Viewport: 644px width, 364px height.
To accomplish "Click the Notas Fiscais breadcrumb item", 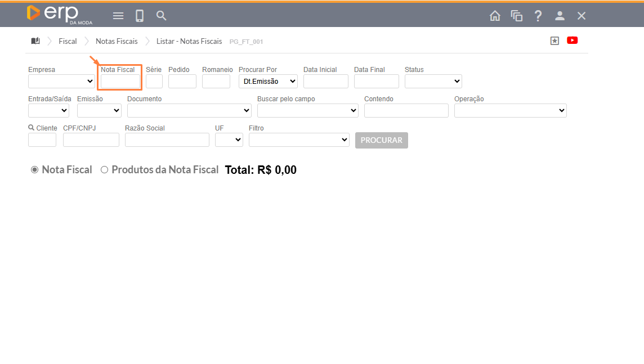I will [117, 41].
